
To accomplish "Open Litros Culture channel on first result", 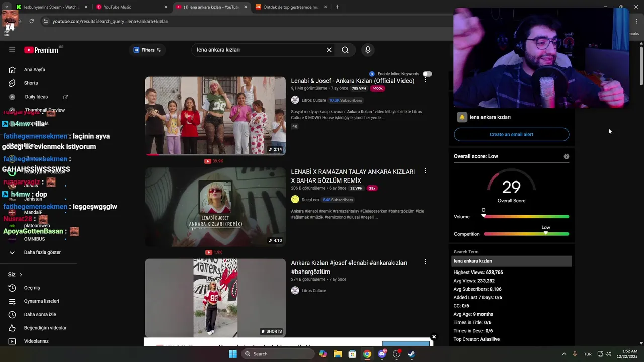I will 313,100.
